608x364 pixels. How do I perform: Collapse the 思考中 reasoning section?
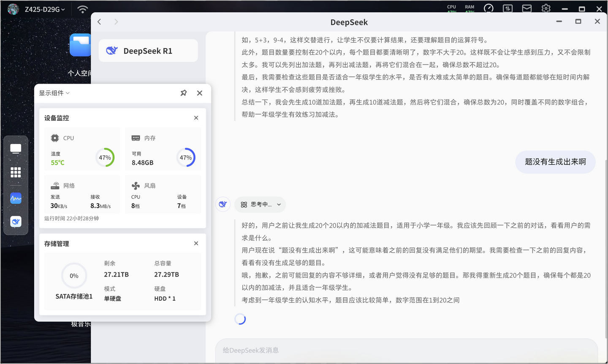pos(260,204)
